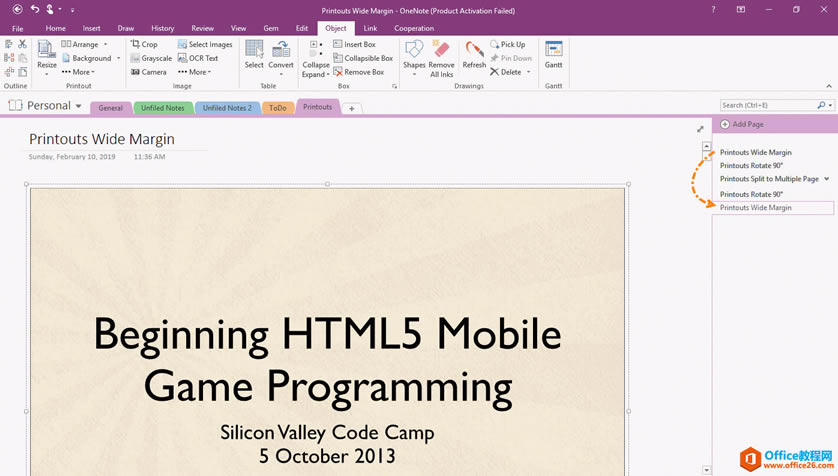Switch to the Insert ribbon tab

pos(91,28)
